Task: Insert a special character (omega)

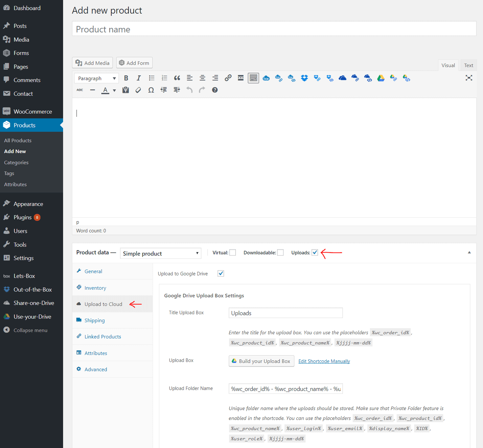Action: (151, 90)
